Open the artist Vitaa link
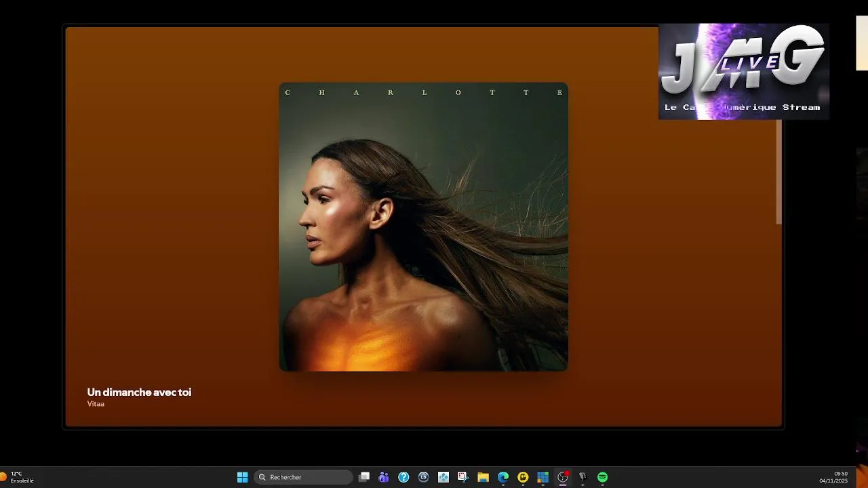868x488 pixels. tap(96, 404)
